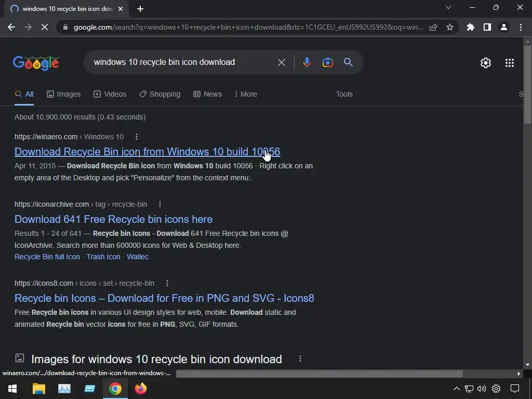Start voice search with the microphone icon
This screenshot has height=399, width=532.
307,62
